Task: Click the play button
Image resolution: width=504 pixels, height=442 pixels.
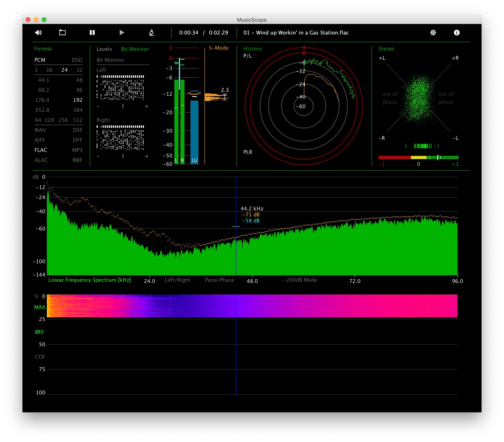Action: pyautogui.click(x=122, y=32)
